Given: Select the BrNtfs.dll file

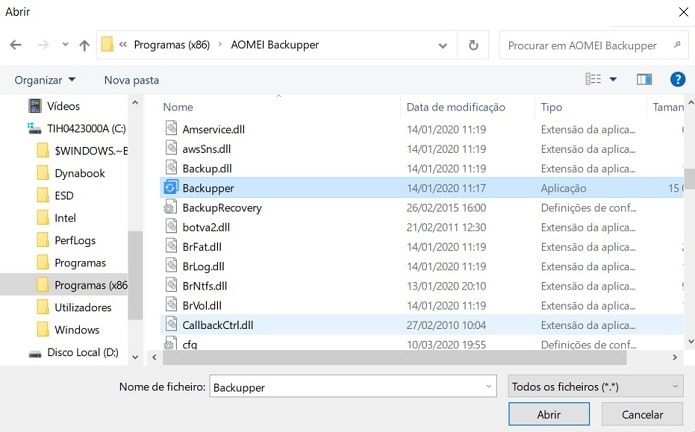Looking at the screenshot, I should coord(205,286).
